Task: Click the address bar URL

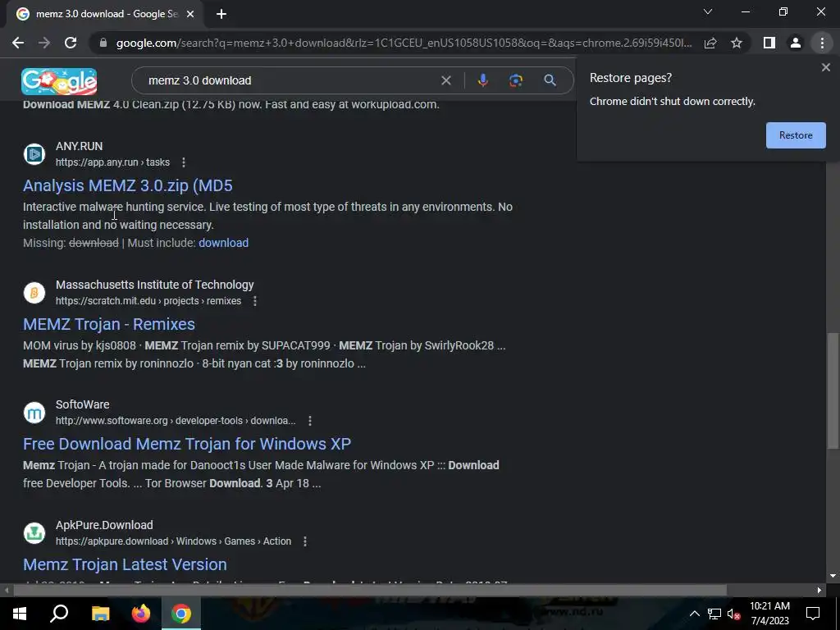Action: coord(404,43)
